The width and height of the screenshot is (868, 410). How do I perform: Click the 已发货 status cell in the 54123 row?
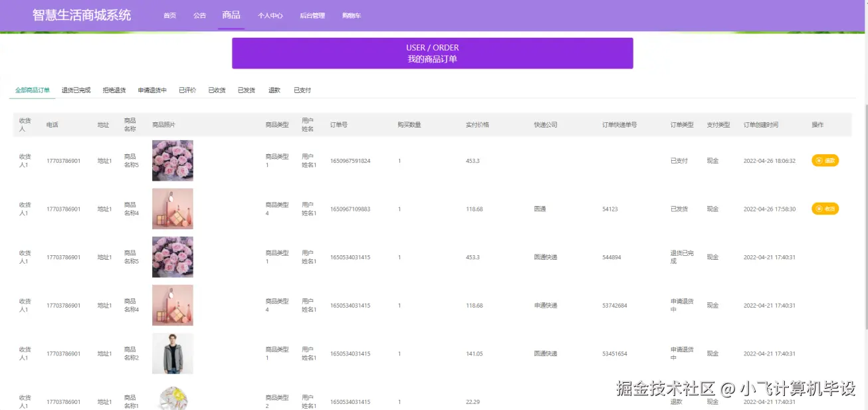click(x=679, y=209)
